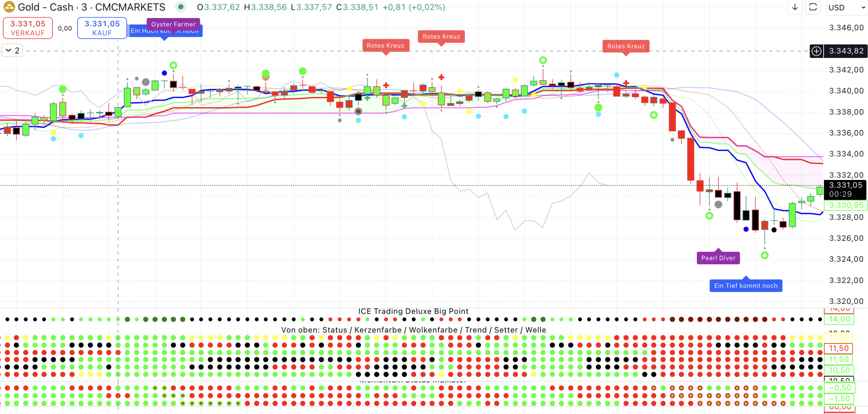
Task: Click the green 3.330,95 price axis label
Action: click(x=845, y=205)
